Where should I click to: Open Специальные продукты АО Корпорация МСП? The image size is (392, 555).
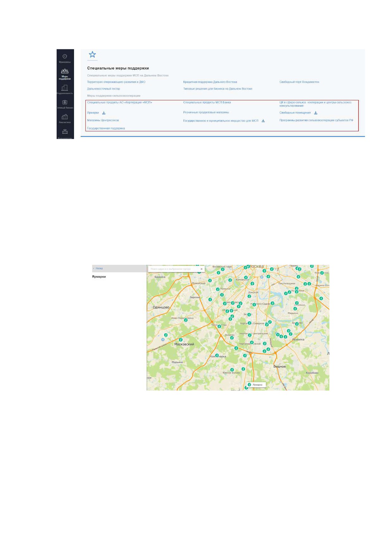pyautogui.click(x=120, y=103)
